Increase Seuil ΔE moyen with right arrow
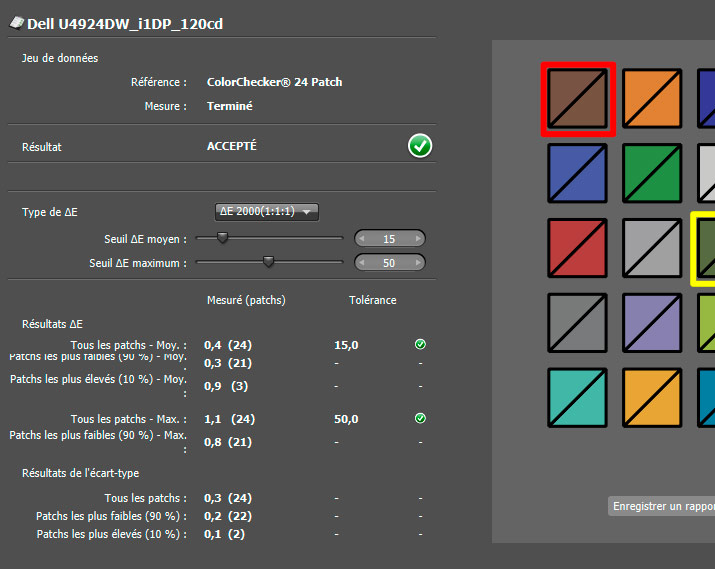Viewport: 715px width, 569px height. [x=418, y=238]
